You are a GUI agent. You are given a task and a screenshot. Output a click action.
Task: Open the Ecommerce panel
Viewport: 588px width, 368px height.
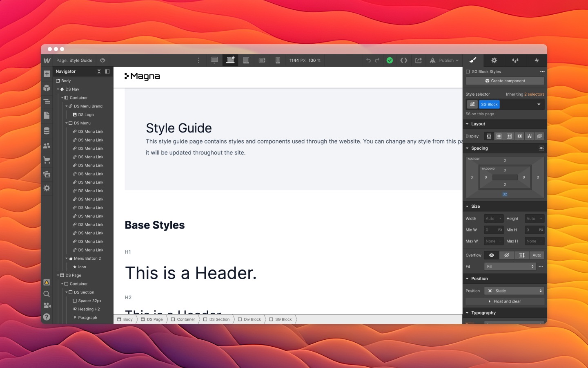[x=47, y=160]
